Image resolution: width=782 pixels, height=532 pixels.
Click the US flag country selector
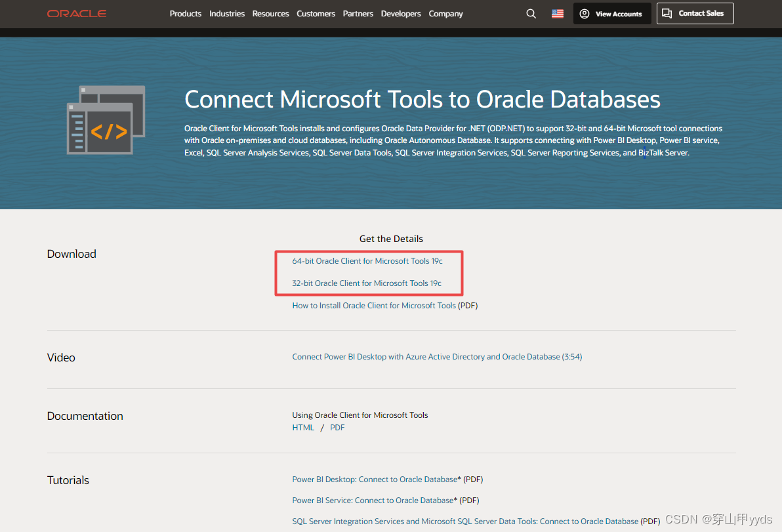pyautogui.click(x=558, y=14)
